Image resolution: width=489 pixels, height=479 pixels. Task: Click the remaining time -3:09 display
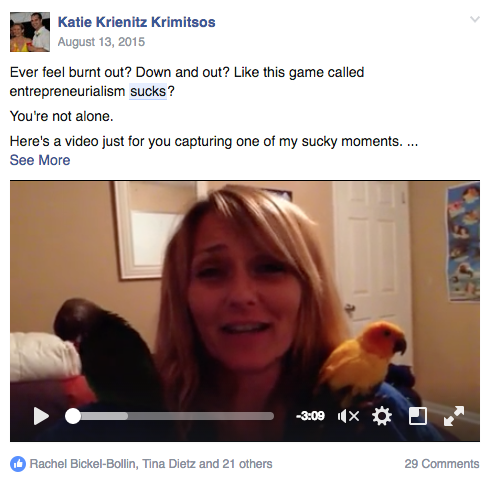click(310, 416)
